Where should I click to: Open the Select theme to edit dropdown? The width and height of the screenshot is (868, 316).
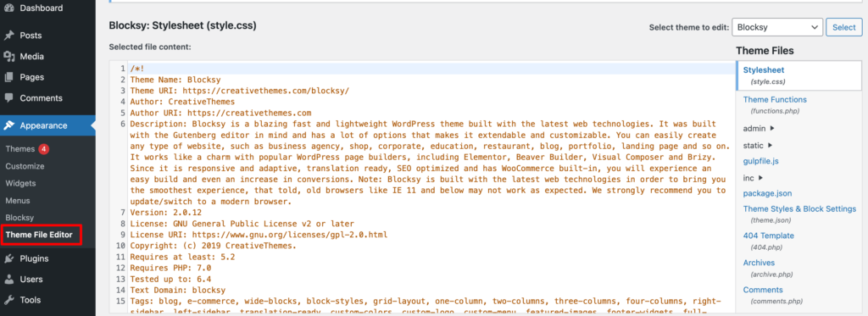(x=777, y=27)
